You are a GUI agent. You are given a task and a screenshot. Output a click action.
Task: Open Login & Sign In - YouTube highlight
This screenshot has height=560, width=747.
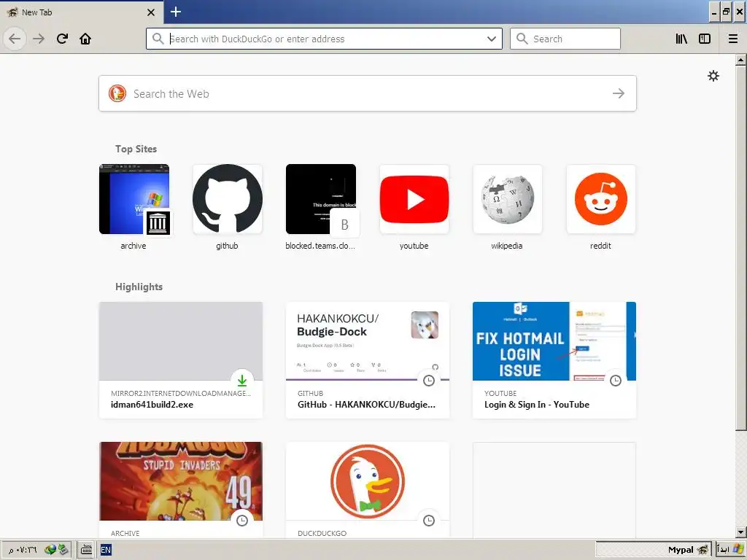coord(554,360)
